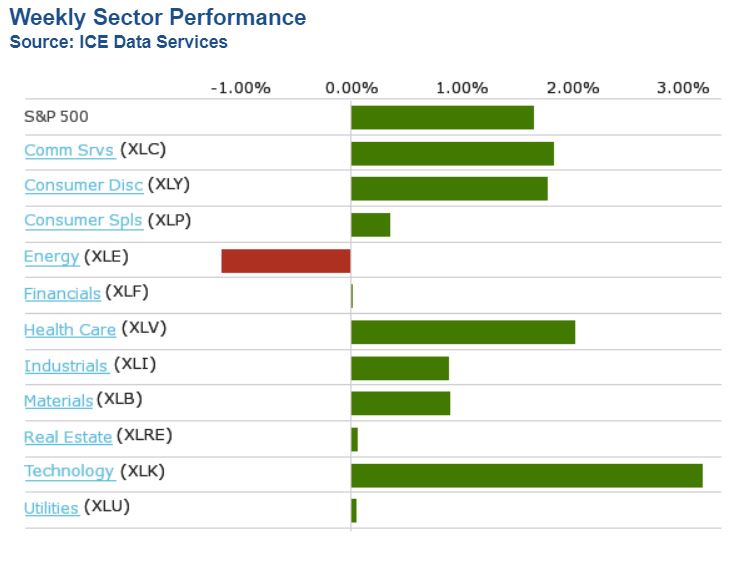Select the Energy sector link
Image resolution: width=744 pixels, height=563 pixels.
tap(51, 257)
